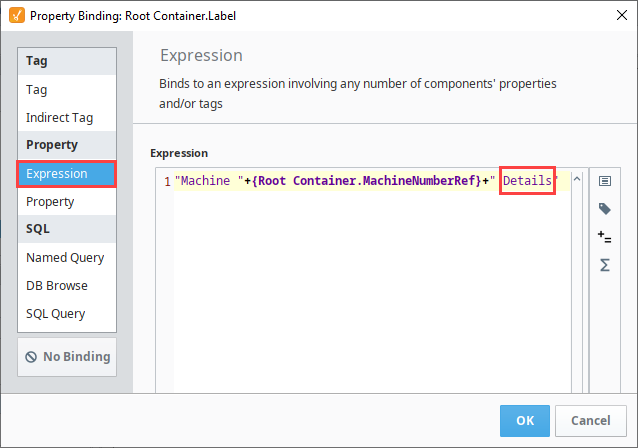638x448 pixels.
Task: Select the Expression binding type
Action: [67, 174]
